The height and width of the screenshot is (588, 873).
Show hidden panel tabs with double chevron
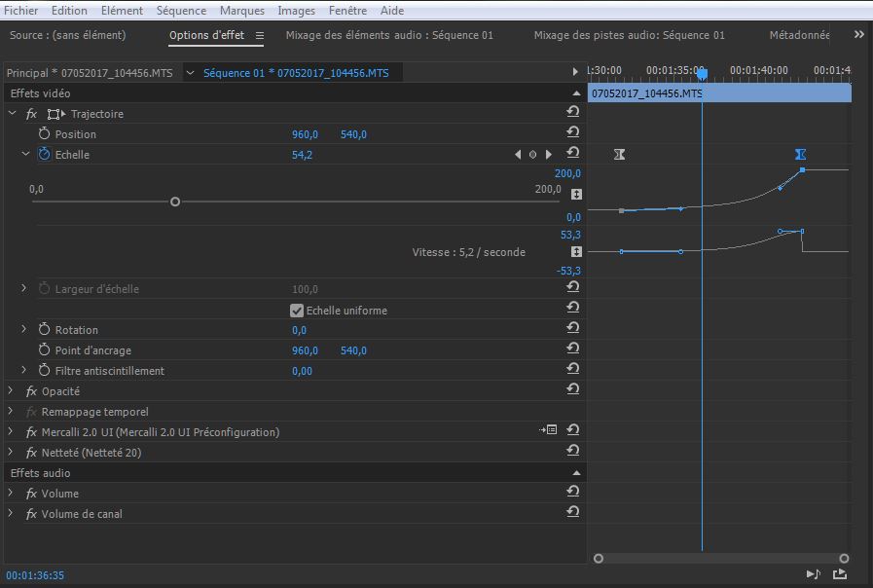(x=858, y=35)
